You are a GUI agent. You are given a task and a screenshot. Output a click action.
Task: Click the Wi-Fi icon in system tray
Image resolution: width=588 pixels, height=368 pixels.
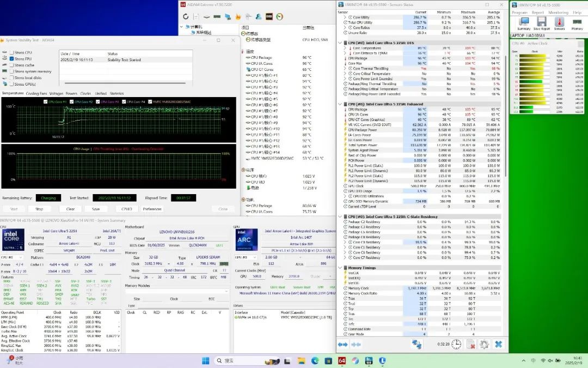543,361
